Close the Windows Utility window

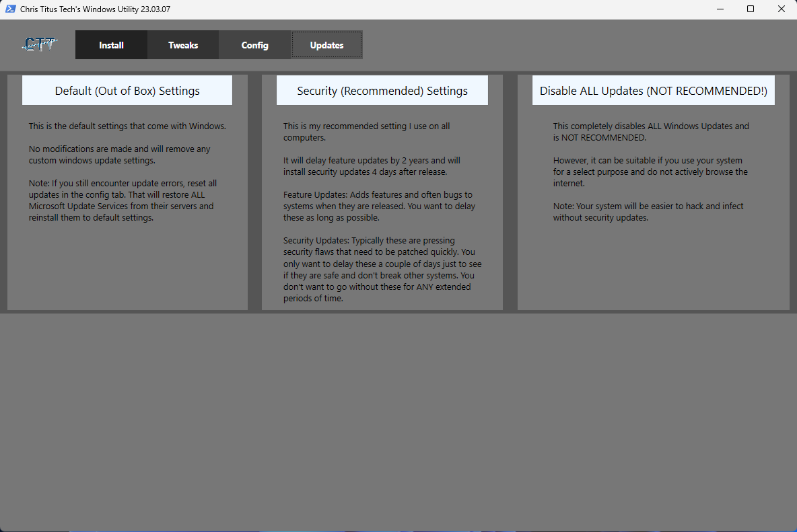[782, 9]
